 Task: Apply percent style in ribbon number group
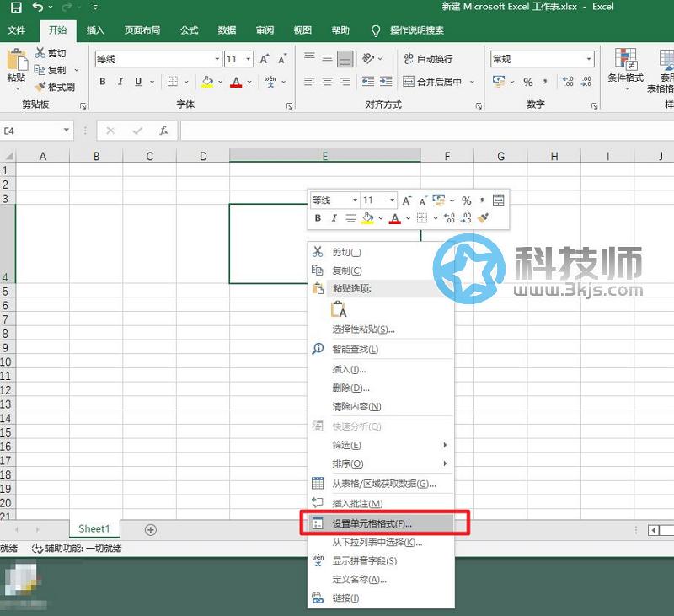tap(528, 82)
